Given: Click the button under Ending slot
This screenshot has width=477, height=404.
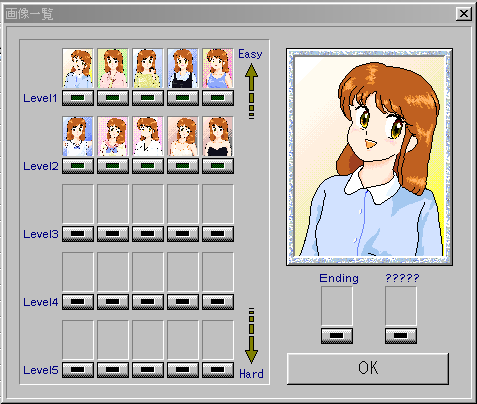Looking at the screenshot, I should (x=337, y=336).
